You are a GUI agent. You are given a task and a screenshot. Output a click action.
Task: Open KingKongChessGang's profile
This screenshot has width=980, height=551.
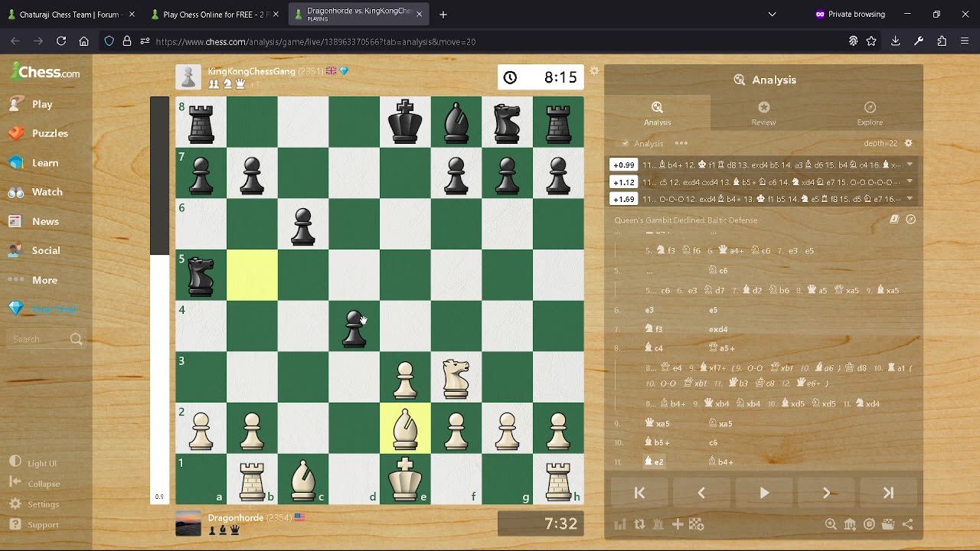point(251,71)
